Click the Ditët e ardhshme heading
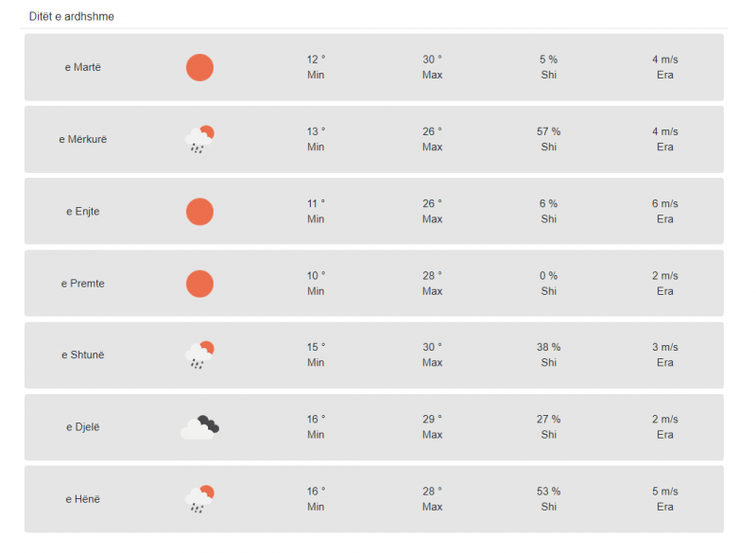The height and width of the screenshot is (553, 756). click(72, 16)
